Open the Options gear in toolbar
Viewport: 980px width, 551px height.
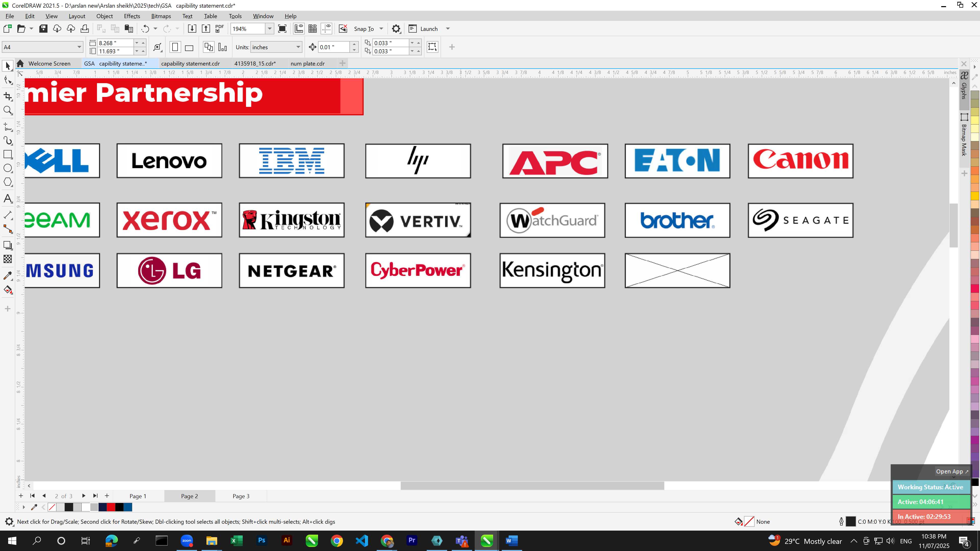point(396,29)
